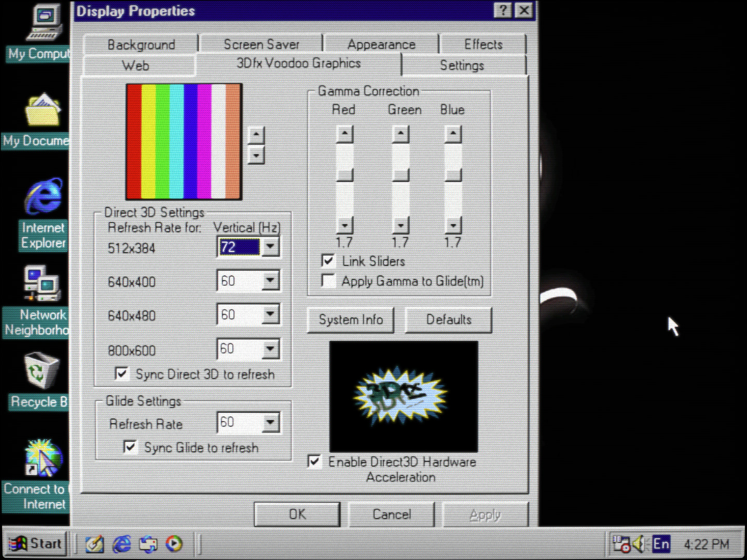Screen dimensions: 747x560
Task: Launch Internet Explorer from the desktop
Action: pyautogui.click(x=44, y=197)
